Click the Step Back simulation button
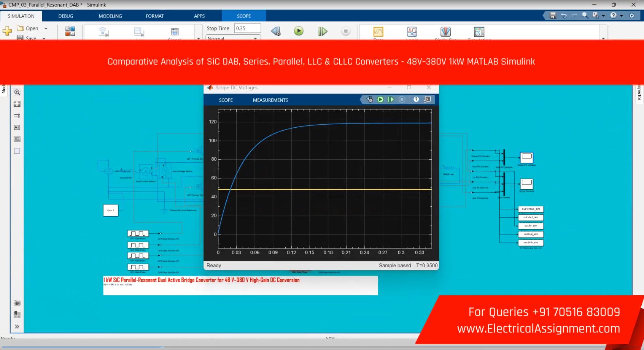The image size is (644, 350). pos(276,31)
